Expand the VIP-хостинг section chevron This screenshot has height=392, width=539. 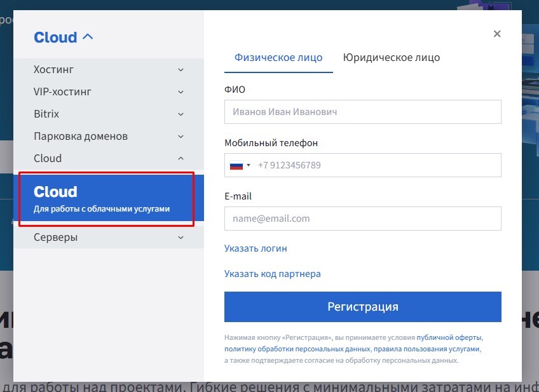(181, 92)
